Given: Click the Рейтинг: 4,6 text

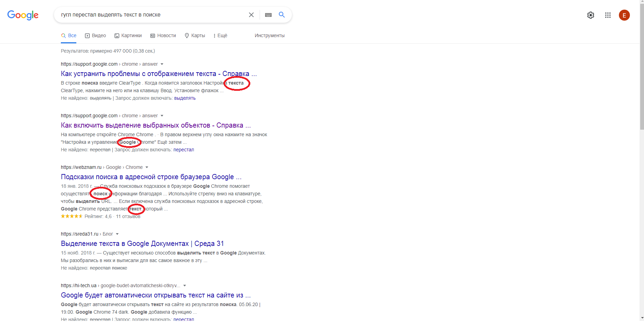Looking at the screenshot, I should 98,217.
